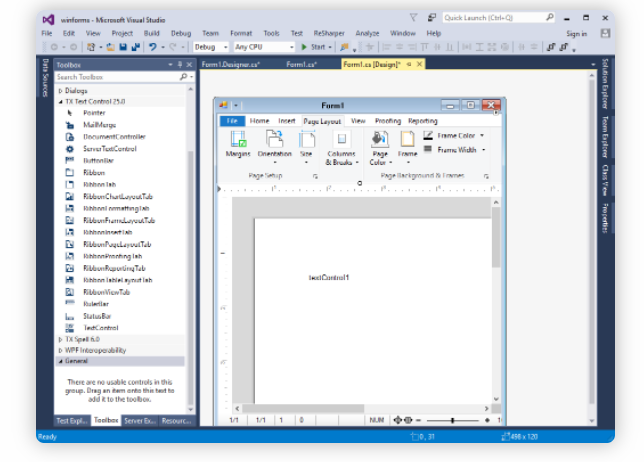Open the Frame Width dropdown arrow

coord(483,150)
